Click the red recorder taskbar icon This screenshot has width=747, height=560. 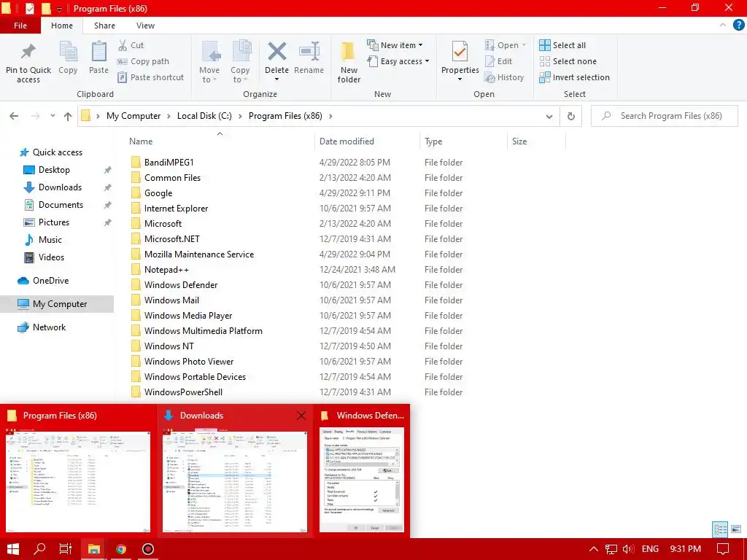[148, 549]
